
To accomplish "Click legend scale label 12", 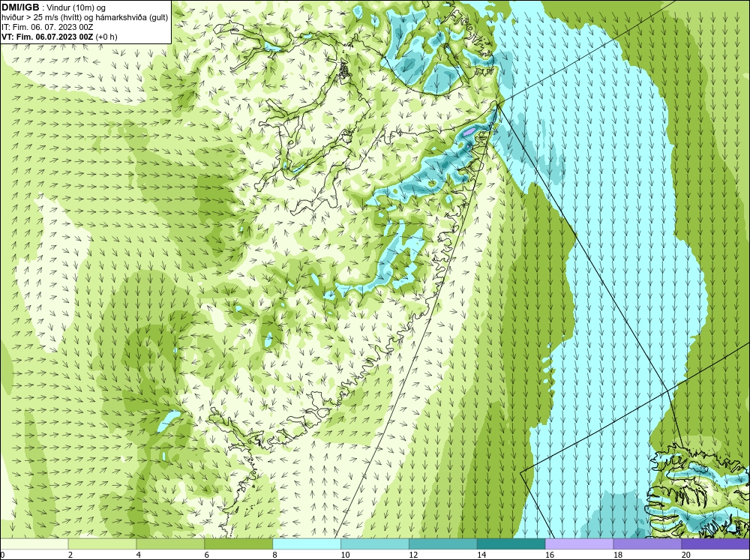I will point(412,555).
